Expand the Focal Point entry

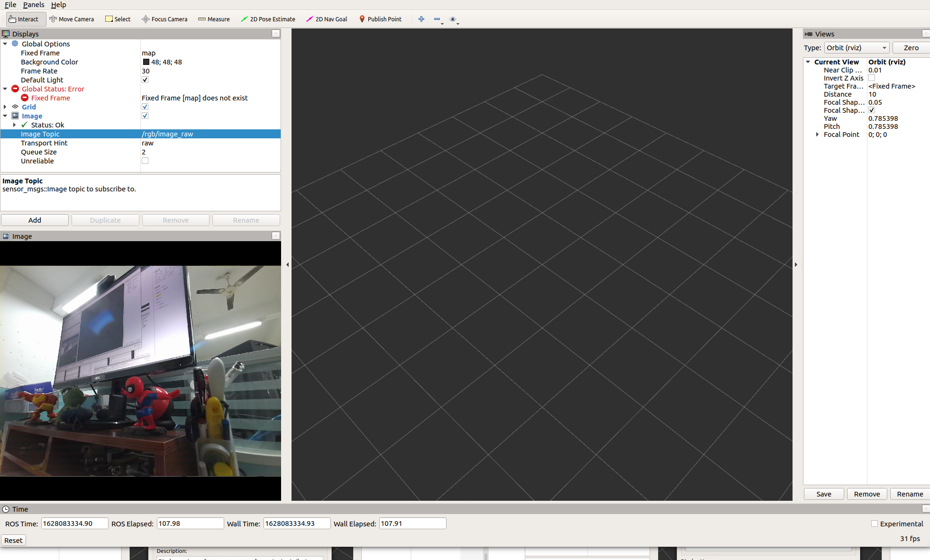point(817,135)
